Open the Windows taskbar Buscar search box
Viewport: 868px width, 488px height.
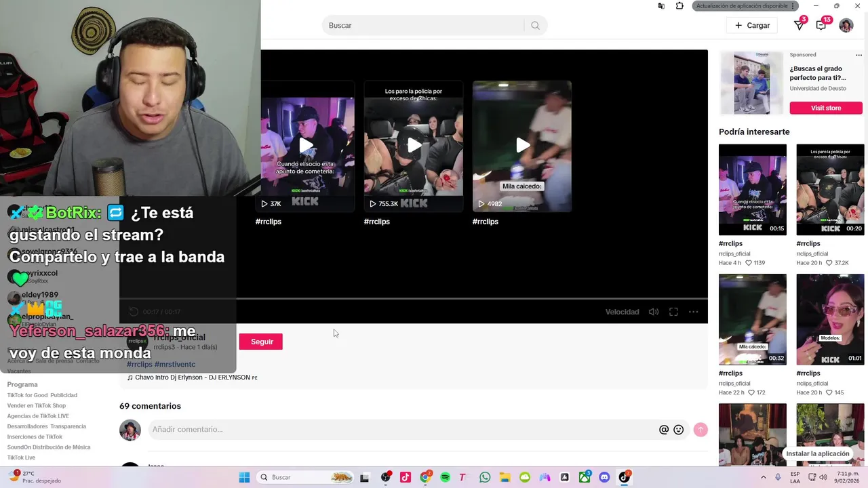(x=307, y=477)
